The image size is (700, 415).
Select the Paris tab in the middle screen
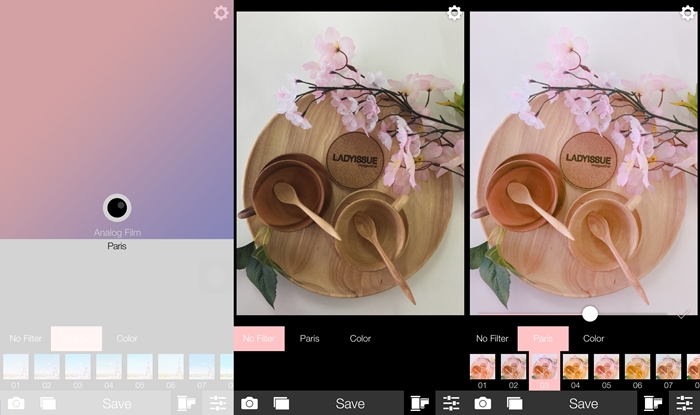click(x=310, y=339)
